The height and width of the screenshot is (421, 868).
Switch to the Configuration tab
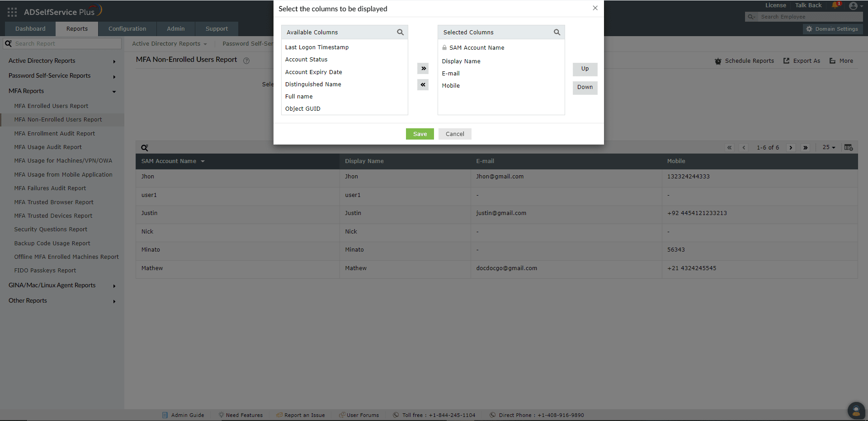tap(127, 29)
